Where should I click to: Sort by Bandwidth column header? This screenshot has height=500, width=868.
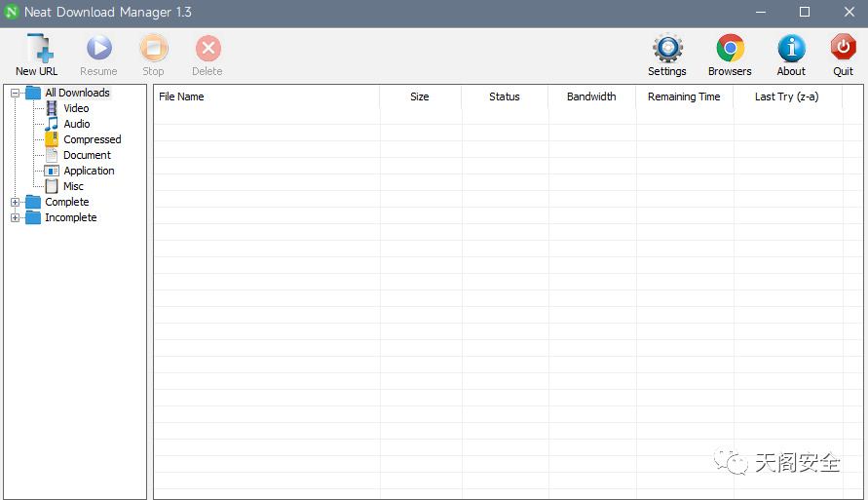591,96
